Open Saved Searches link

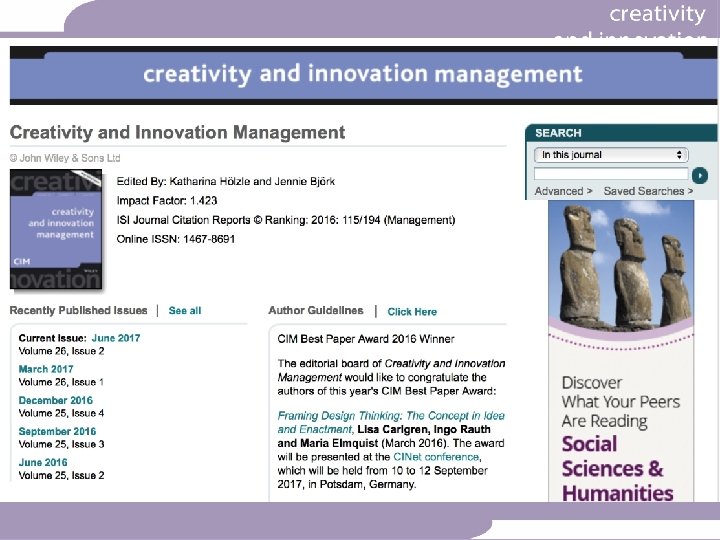[648, 191]
